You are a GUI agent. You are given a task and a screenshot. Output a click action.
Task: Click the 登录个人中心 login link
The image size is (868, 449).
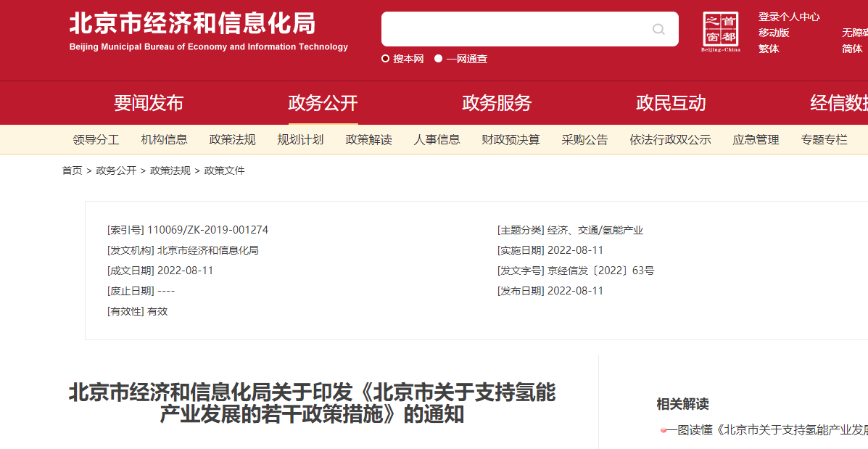(789, 17)
